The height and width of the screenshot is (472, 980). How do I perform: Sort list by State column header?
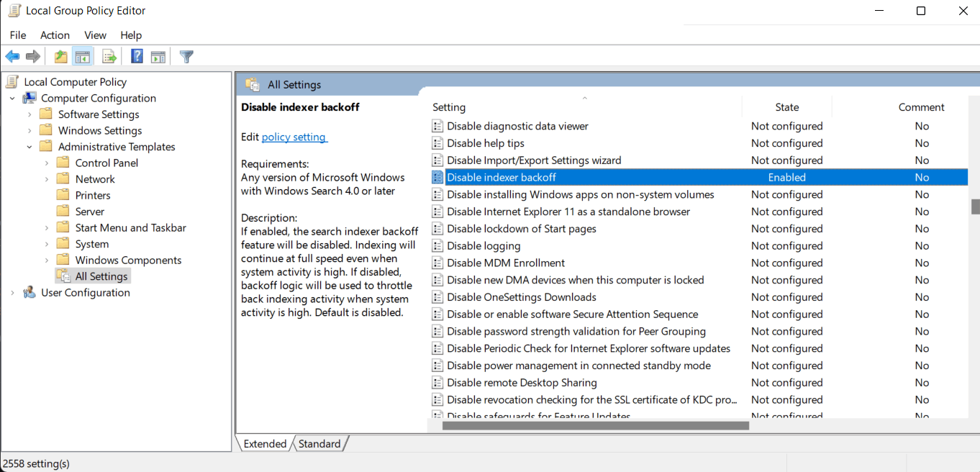tap(787, 107)
